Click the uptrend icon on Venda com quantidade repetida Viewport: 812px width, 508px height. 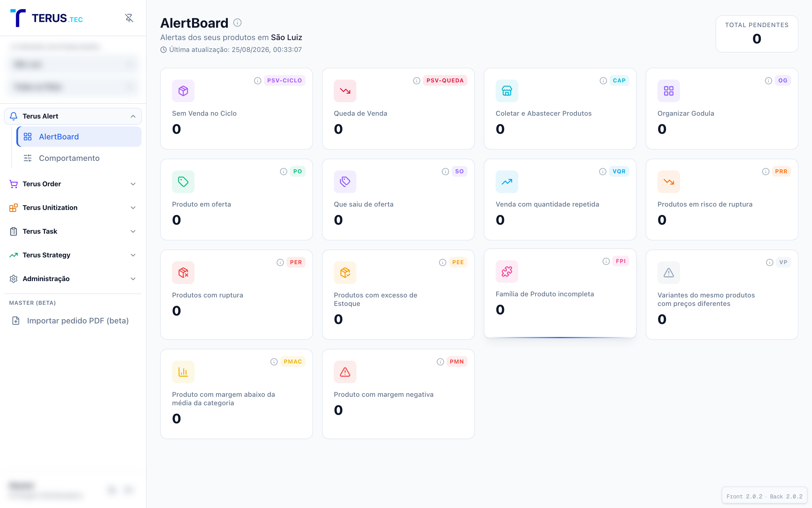click(x=507, y=182)
